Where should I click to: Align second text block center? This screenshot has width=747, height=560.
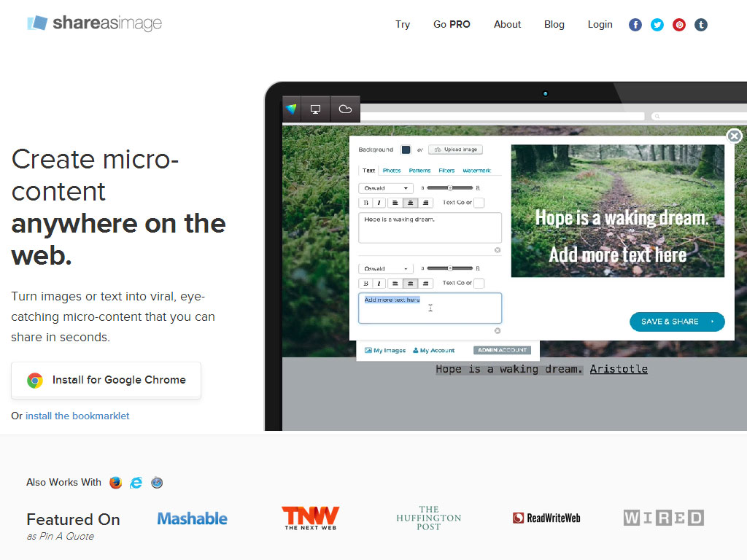tap(410, 284)
